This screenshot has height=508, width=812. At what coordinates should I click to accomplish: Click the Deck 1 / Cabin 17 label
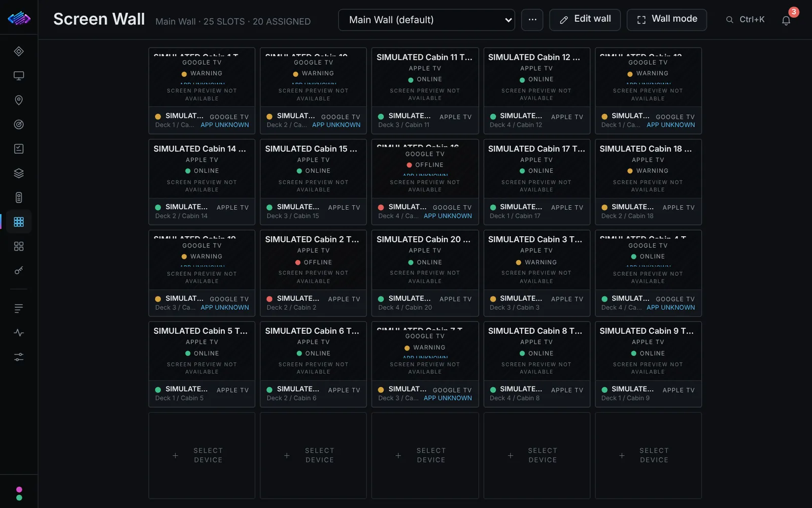tap(515, 216)
